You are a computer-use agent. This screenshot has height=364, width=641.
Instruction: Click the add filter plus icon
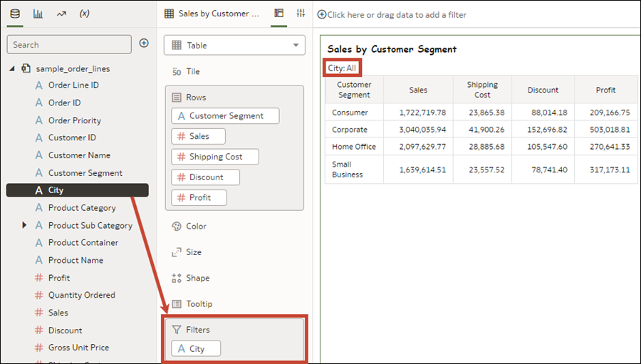click(x=321, y=14)
